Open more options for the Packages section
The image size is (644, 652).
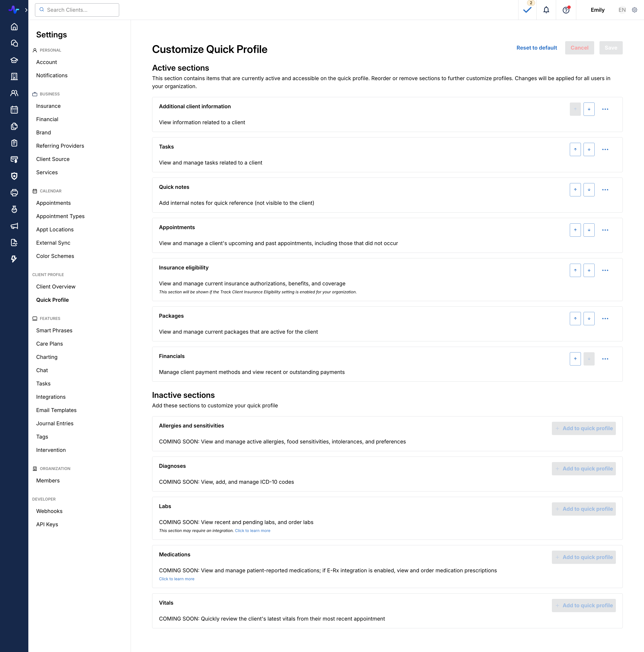pyautogui.click(x=605, y=319)
